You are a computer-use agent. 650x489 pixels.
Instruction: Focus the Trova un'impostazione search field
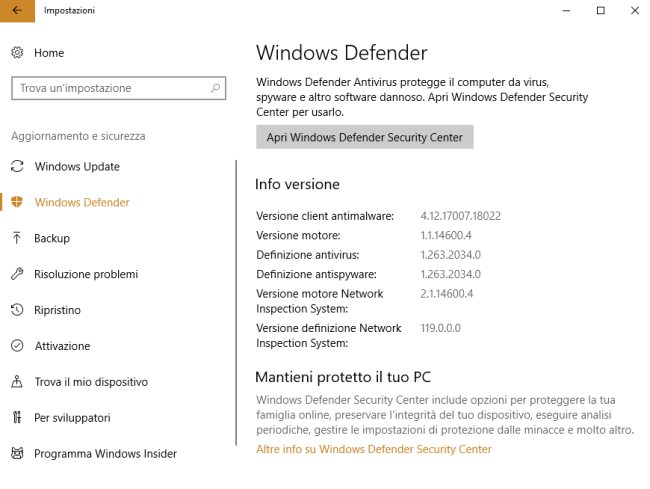pos(119,88)
